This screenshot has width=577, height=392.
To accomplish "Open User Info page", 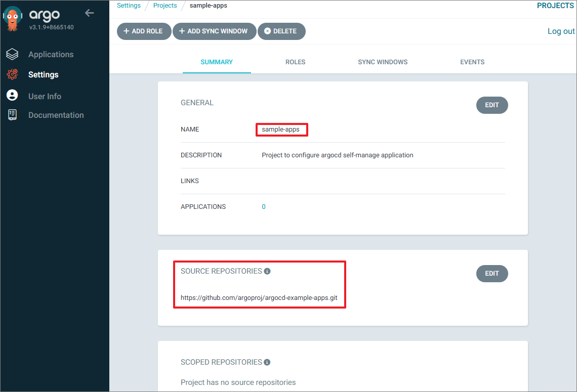I will [x=45, y=96].
